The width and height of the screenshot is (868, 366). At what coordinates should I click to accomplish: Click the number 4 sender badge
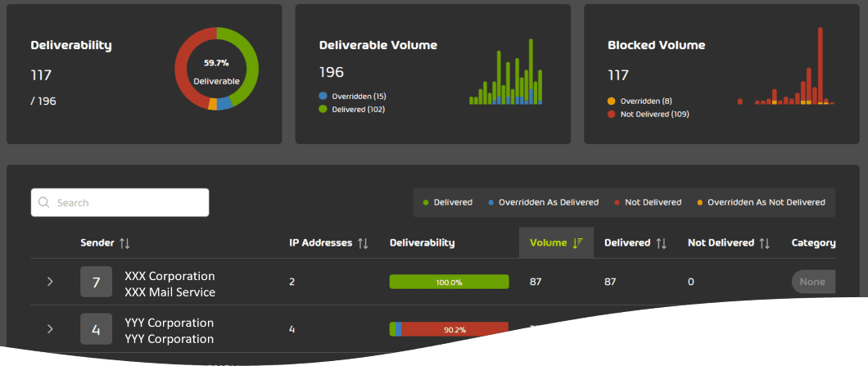pos(96,329)
